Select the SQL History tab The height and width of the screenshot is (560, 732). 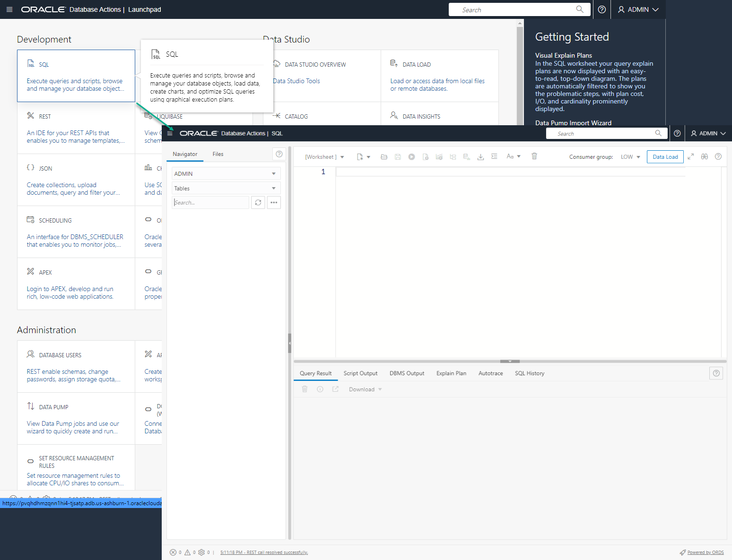[x=530, y=373]
